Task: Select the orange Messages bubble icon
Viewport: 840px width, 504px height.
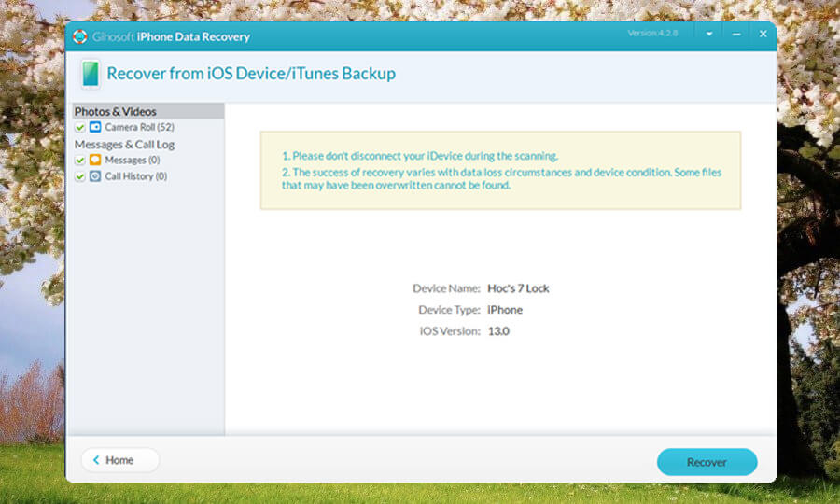Action: point(95,161)
